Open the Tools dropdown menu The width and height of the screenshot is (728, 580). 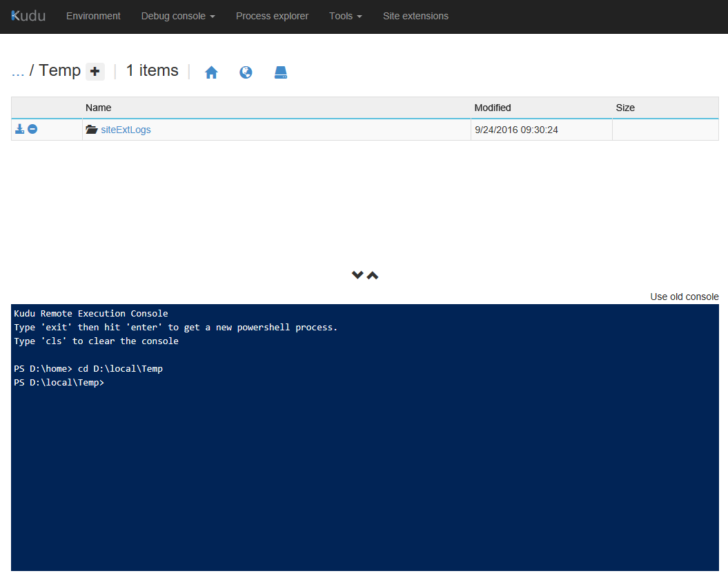[x=345, y=16]
